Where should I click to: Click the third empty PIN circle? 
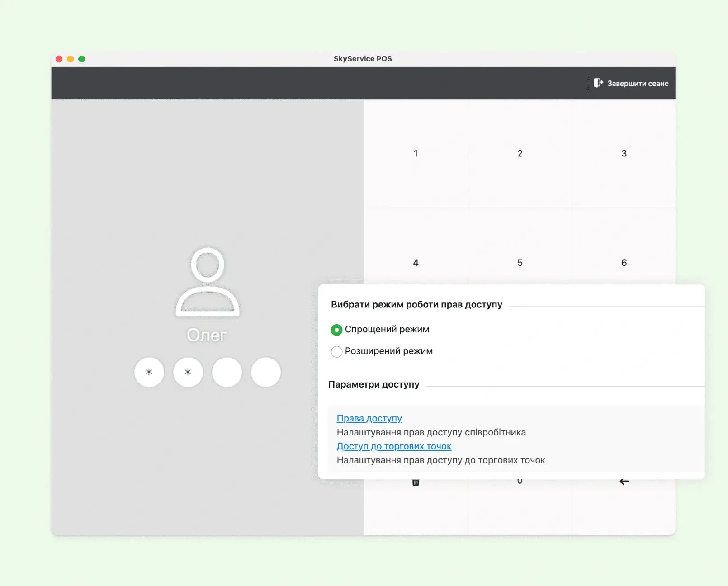(227, 372)
